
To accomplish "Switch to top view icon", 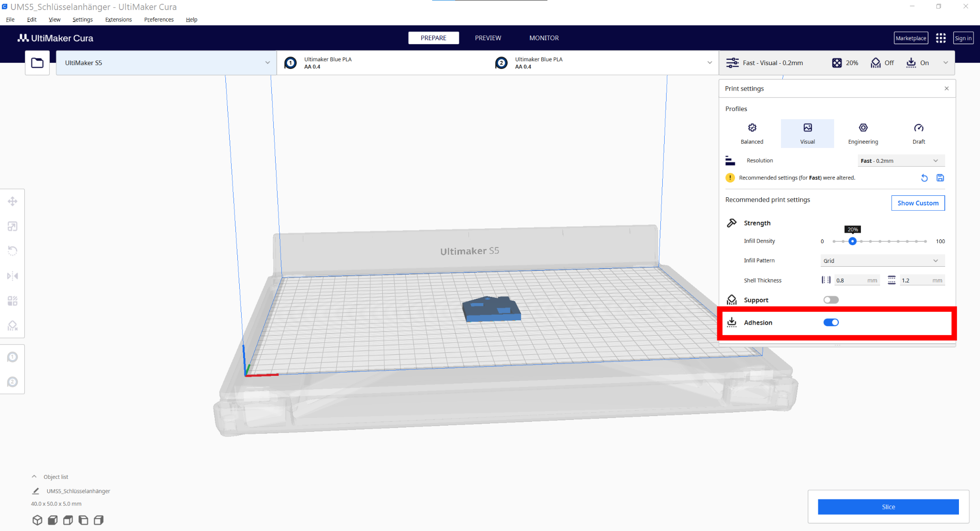I will pyautogui.click(x=68, y=520).
